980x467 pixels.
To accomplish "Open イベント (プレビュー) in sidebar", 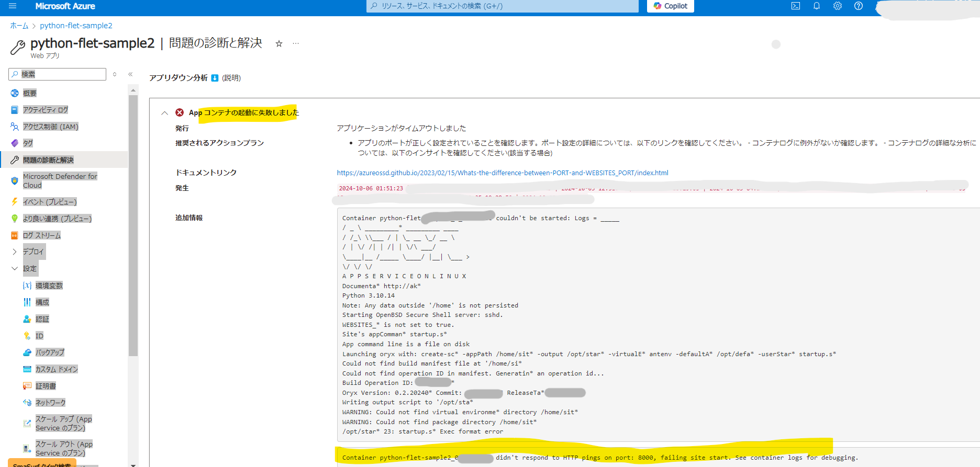I will [50, 202].
